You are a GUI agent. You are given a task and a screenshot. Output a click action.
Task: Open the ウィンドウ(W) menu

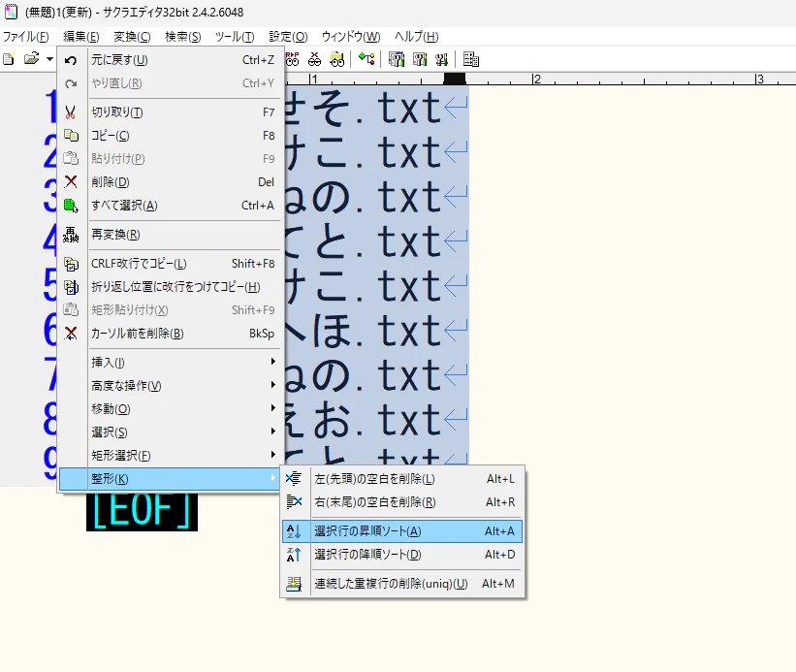351,37
